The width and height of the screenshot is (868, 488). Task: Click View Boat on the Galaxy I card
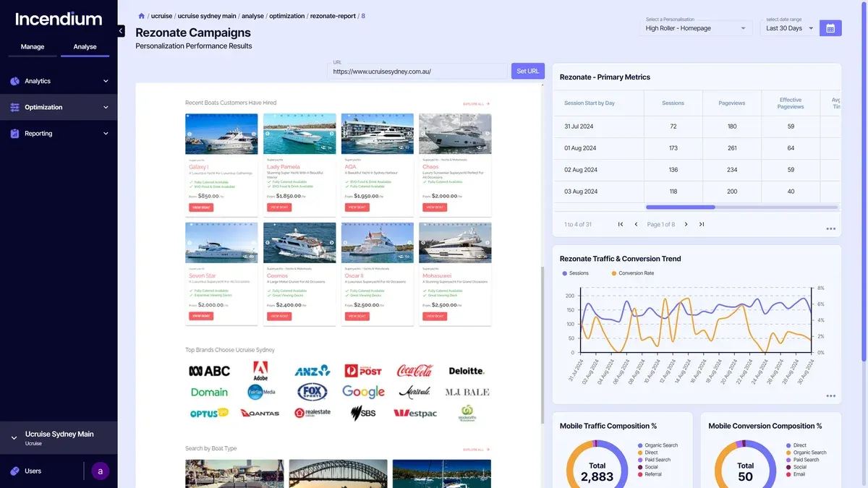tap(201, 207)
